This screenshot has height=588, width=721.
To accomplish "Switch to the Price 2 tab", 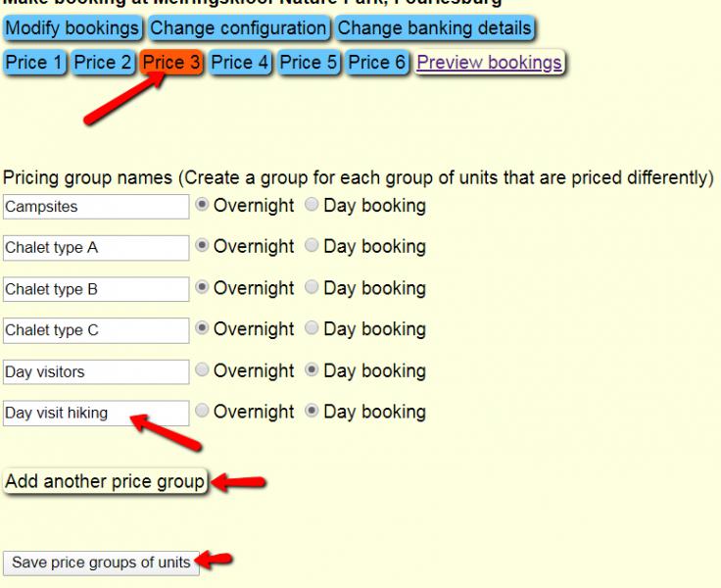I will pyautogui.click(x=103, y=63).
